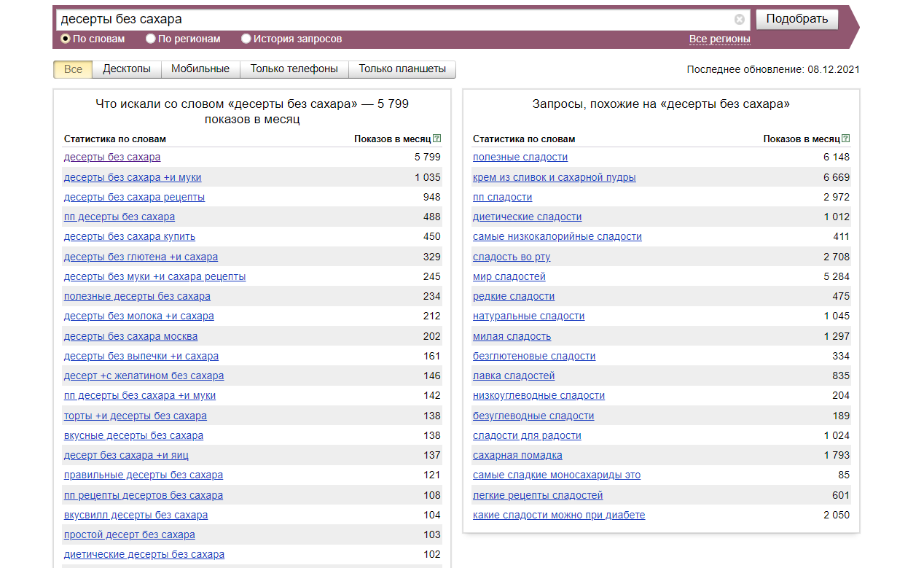Open 'сладость во рту' link
The image size is (924, 568).
tap(512, 257)
